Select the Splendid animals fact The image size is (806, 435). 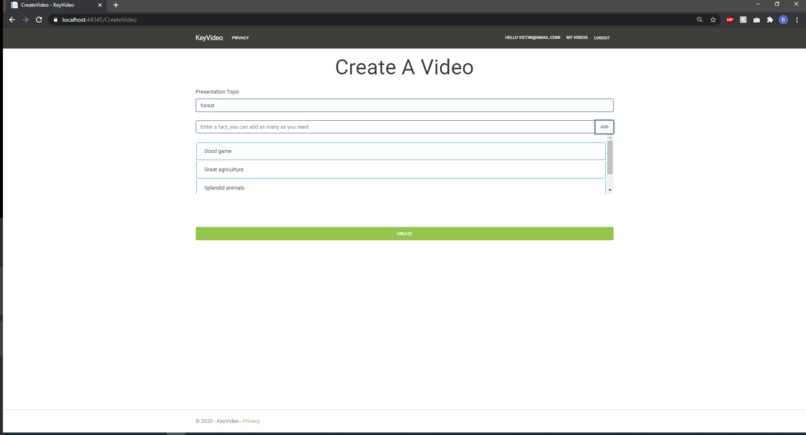click(x=400, y=187)
